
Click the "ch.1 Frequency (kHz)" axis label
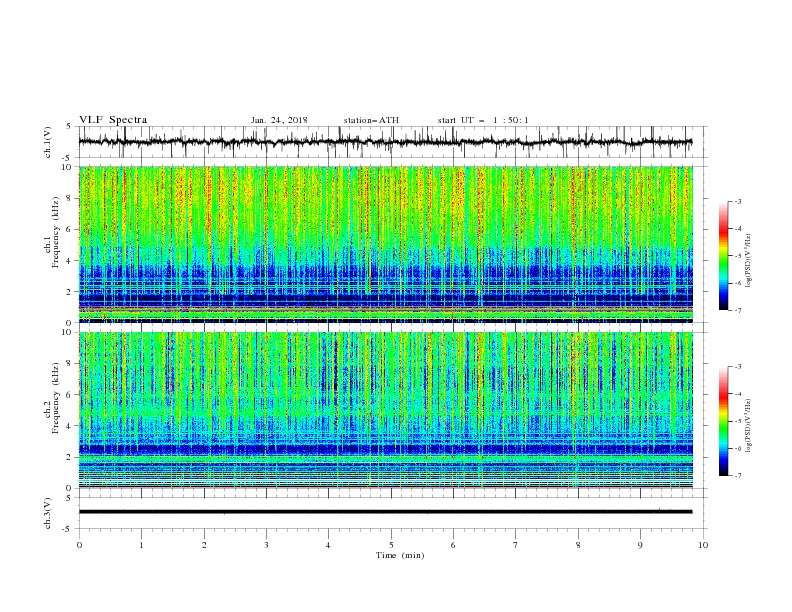(x=52, y=233)
